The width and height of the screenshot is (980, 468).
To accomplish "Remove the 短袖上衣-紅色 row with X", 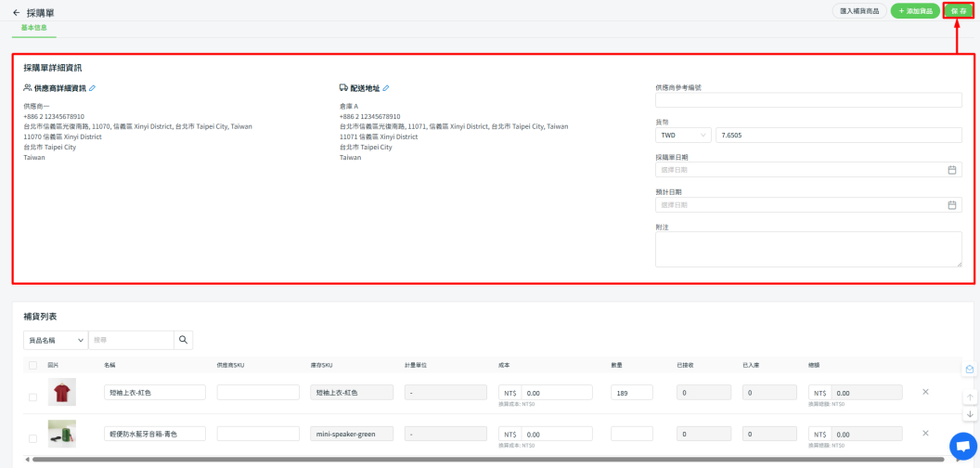I will pyautogui.click(x=925, y=392).
